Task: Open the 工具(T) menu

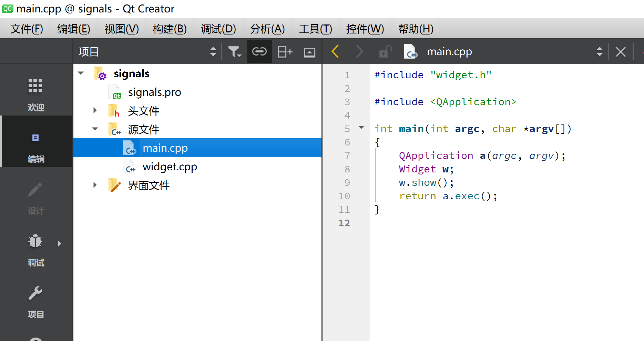Action: (x=316, y=29)
